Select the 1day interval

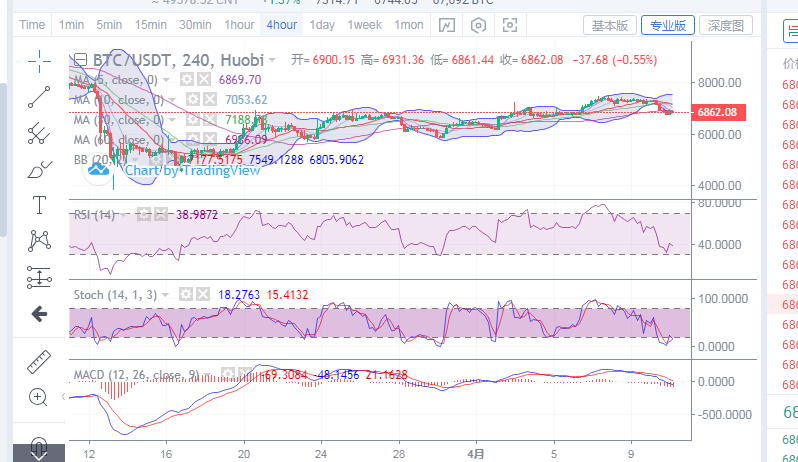tap(322, 25)
